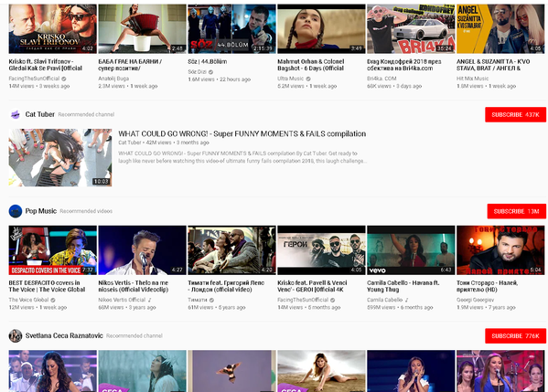Subscribe to Pop Music channel
This screenshot has width=548, height=392.
pyautogui.click(x=517, y=211)
